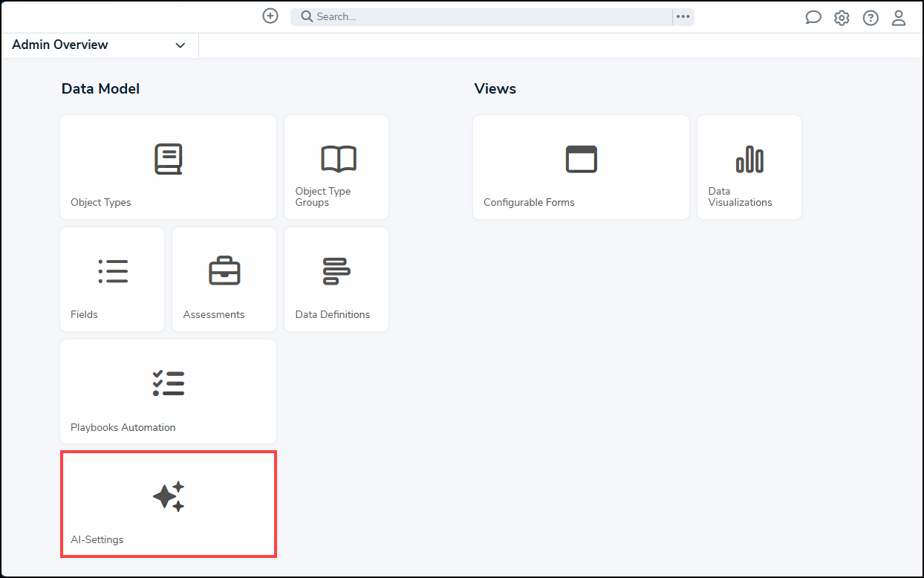Image resolution: width=924 pixels, height=578 pixels.
Task: Click the Configurable Forms window icon
Action: pos(582,159)
